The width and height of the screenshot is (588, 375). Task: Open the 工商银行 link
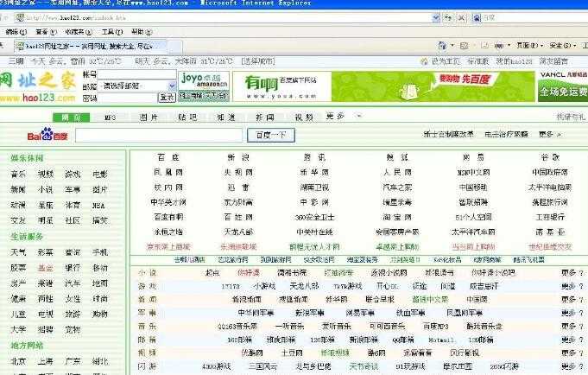click(x=550, y=217)
